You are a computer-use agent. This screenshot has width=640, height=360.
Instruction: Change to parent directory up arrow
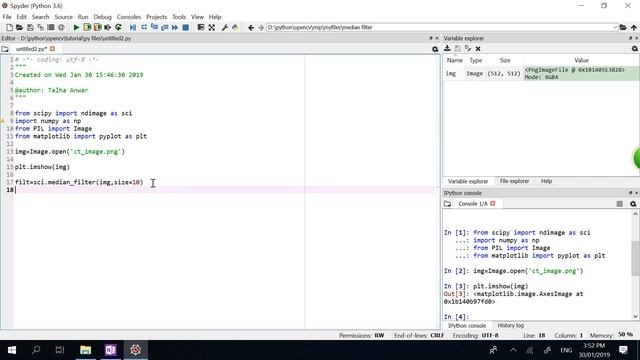coord(634,27)
